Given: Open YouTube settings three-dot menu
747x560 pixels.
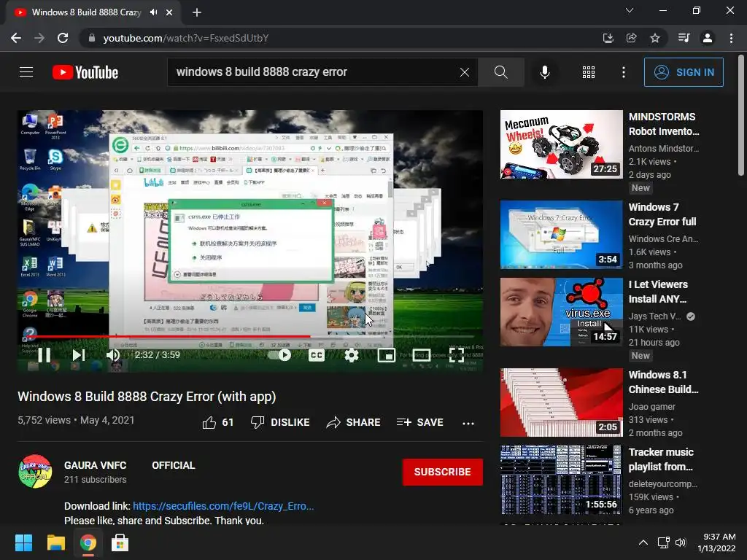Looking at the screenshot, I should point(624,72).
